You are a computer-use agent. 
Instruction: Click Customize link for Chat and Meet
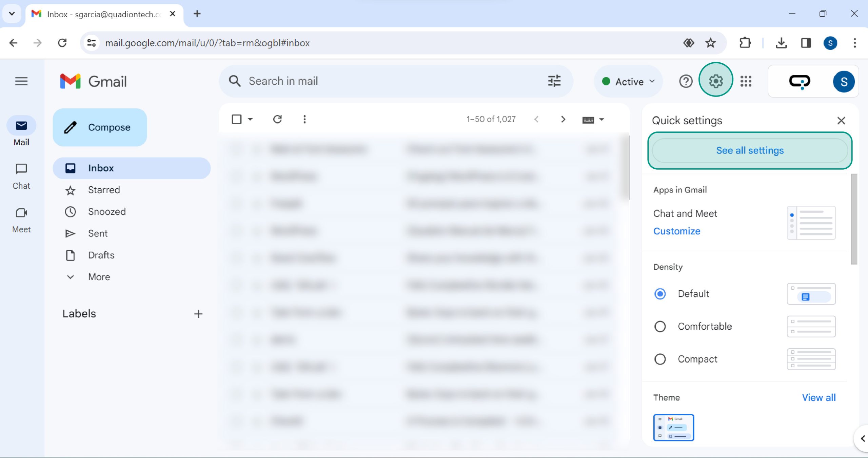click(x=676, y=231)
